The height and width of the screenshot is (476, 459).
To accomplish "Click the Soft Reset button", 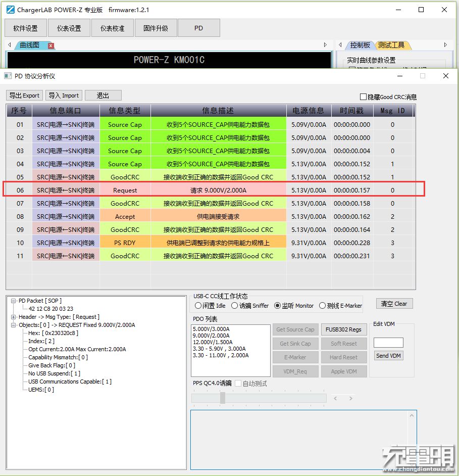I will [x=344, y=343].
